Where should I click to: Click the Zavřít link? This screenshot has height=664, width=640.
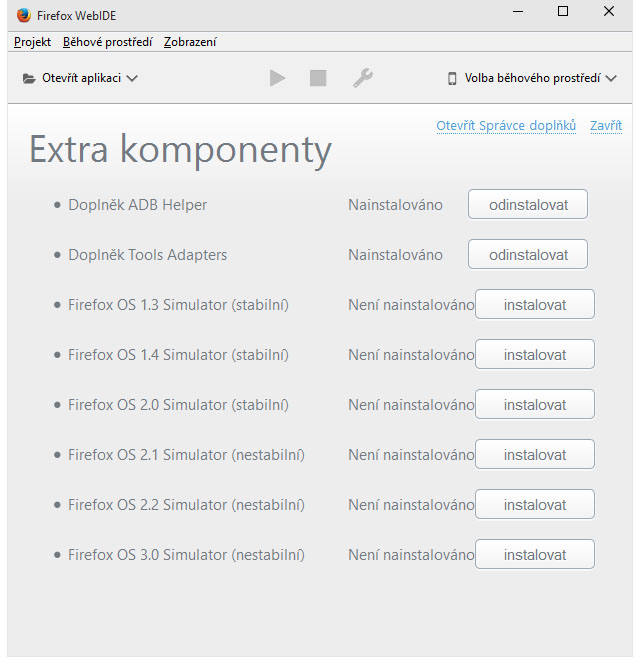coord(606,126)
